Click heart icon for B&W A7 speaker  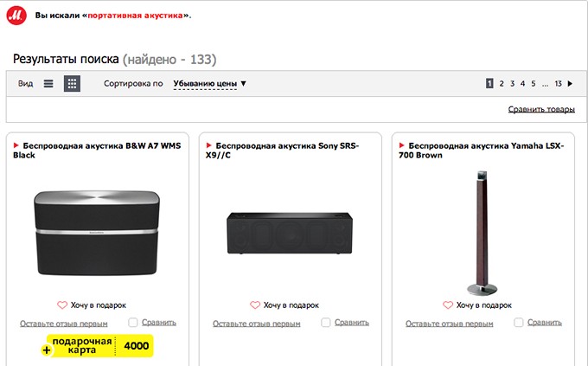tap(61, 305)
